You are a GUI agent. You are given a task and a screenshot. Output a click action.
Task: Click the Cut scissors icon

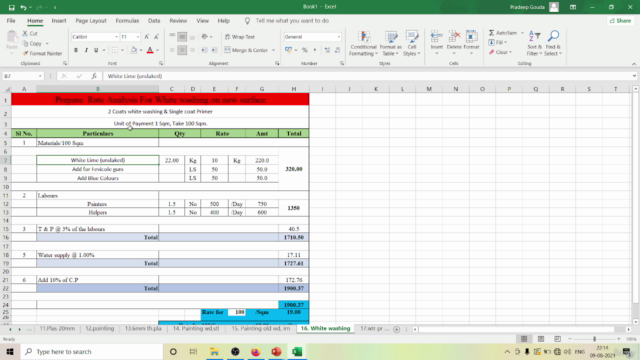[x=25, y=33]
